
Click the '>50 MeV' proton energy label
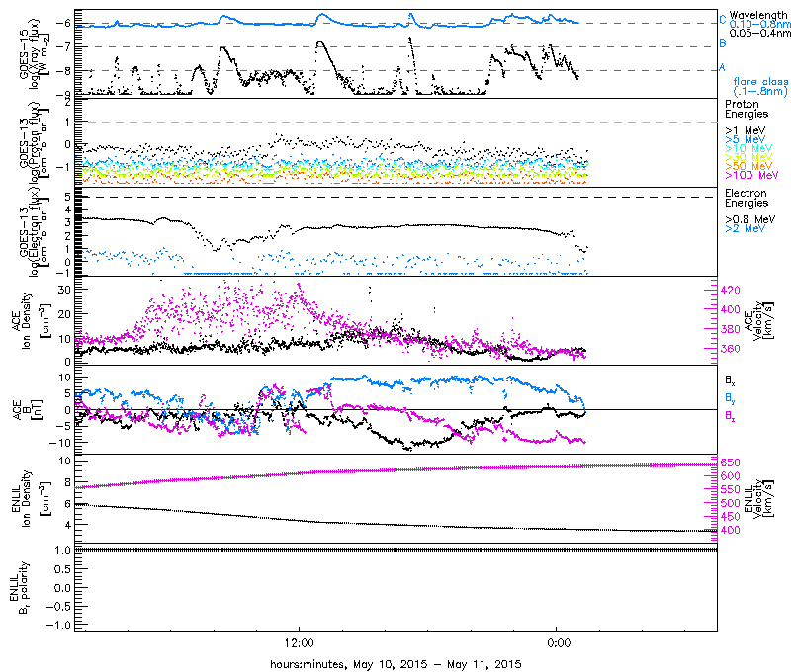(x=748, y=166)
